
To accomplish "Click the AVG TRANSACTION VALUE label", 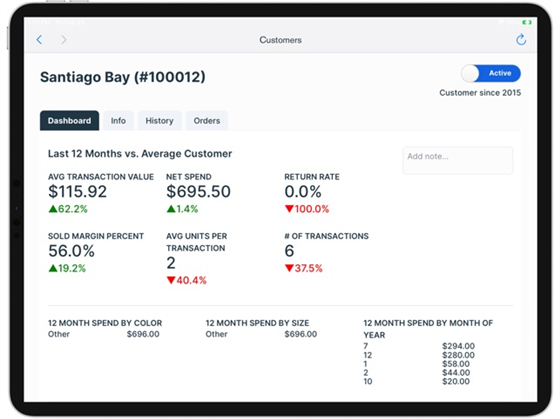I will coord(101,177).
